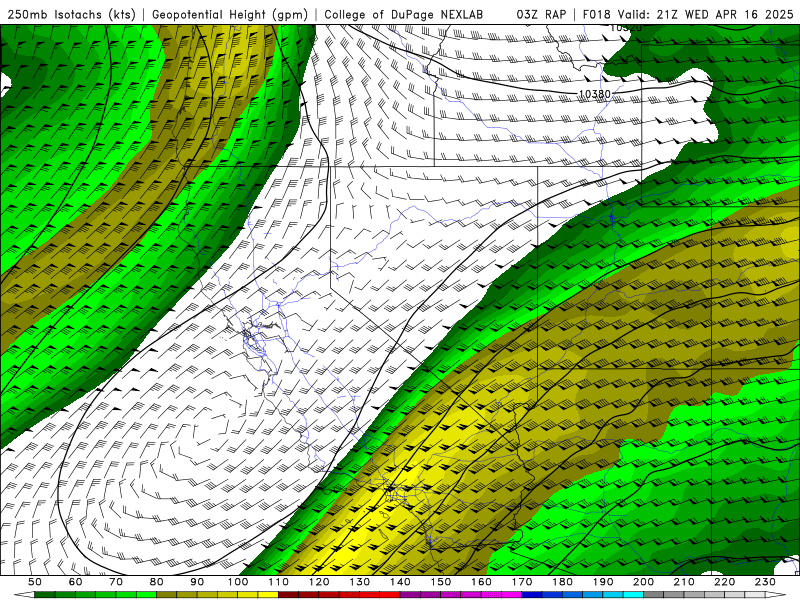This screenshot has height=600, width=800.
Task: Click the "Geopotential Height (gpm)" header text
Action: pos(230,15)
